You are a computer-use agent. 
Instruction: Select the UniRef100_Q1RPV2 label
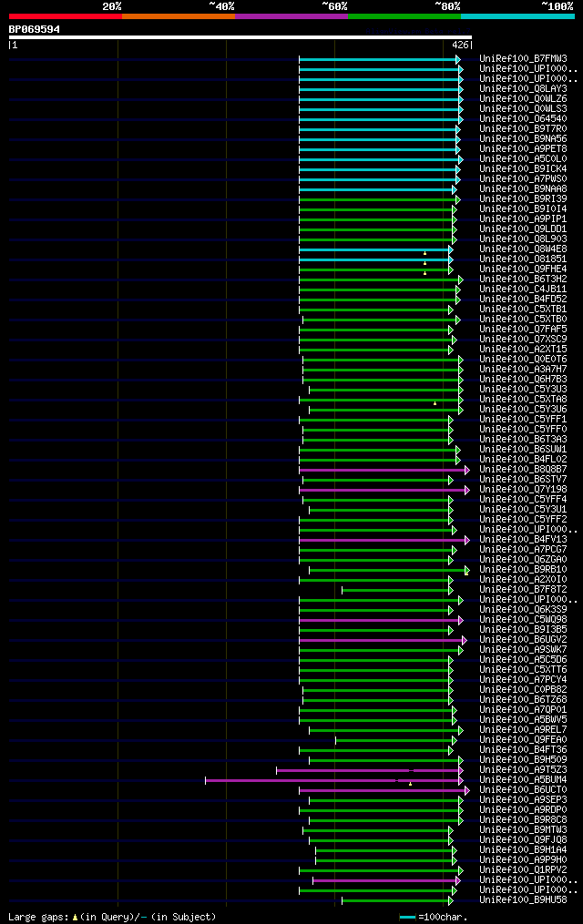[x=523, y=870]
